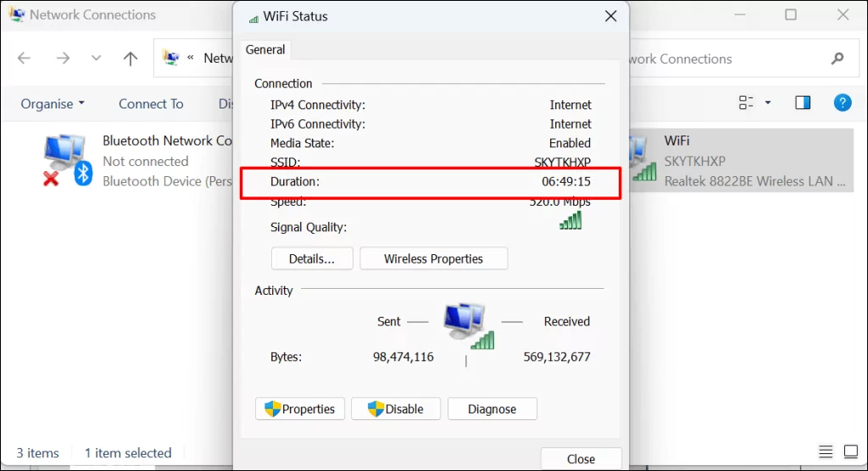Open the recent locations chevron dropdown
868x471 pixels.
click(96, 58)
